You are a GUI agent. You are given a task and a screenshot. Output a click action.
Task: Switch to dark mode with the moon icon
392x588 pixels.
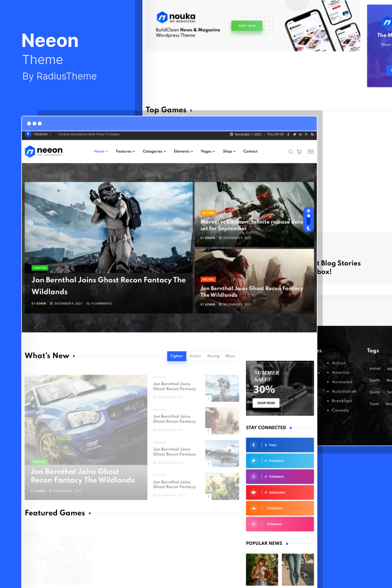pyautogui.click(x=308, y=228)
